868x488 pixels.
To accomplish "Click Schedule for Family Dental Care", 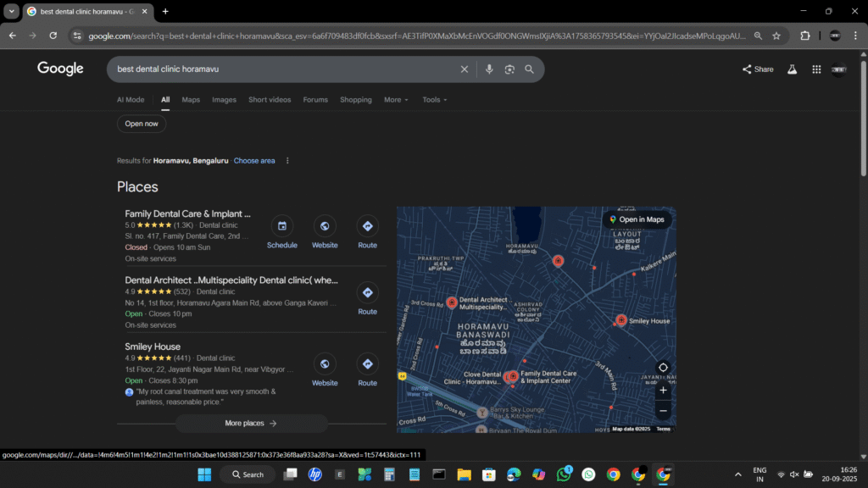I will point(282,232).
